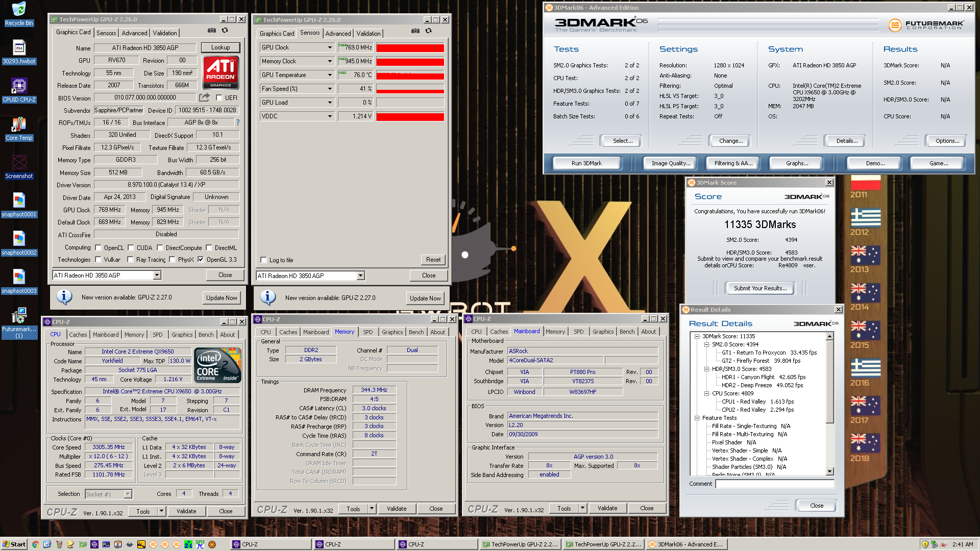
Task: Open snaphsot0002 image file on desktop
Action: (x=19, y=244)
